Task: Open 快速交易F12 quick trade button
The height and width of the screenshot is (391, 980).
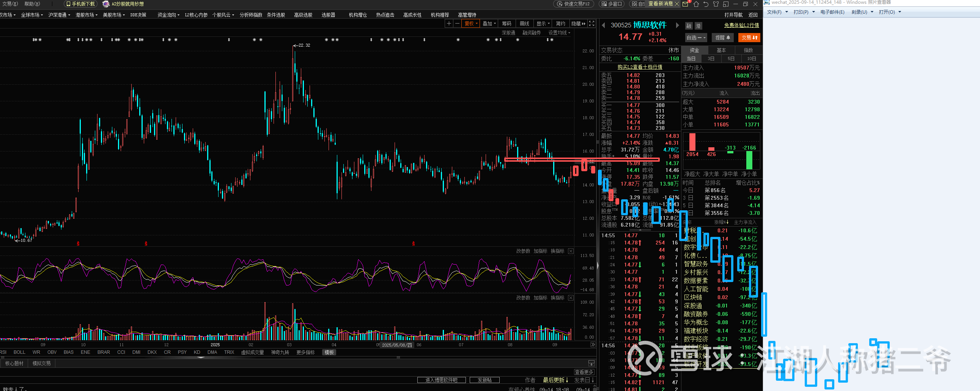Action: pos(573,4)
